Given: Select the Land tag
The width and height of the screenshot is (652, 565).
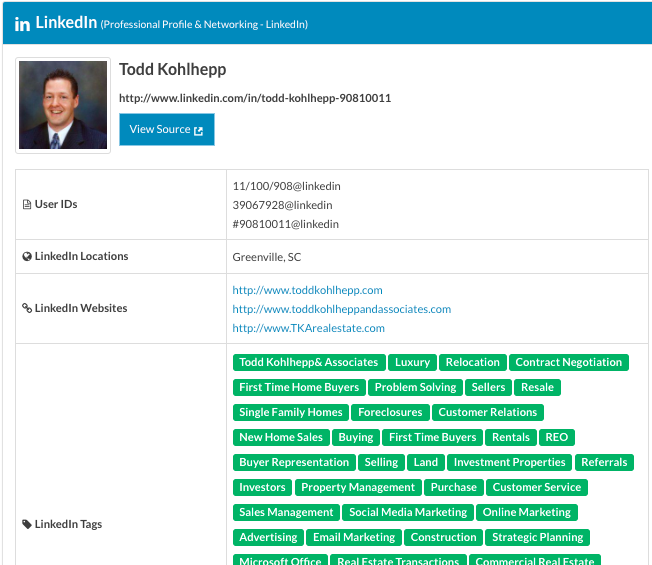Looking at the screenshot, I should [426, 462].
